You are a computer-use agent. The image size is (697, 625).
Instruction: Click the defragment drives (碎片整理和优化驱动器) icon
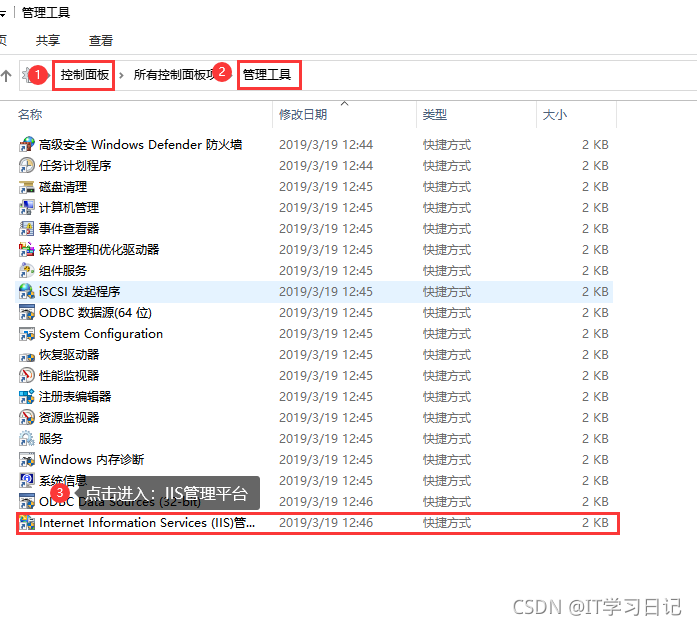pos(27,249)
